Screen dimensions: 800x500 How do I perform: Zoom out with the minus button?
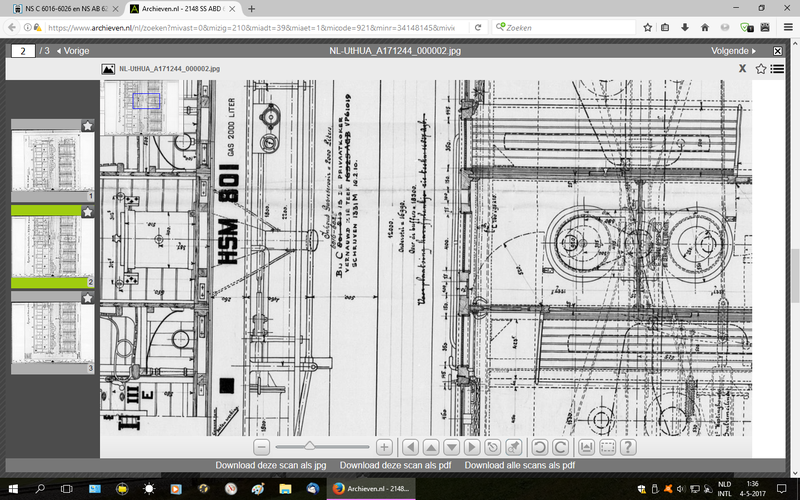pyautogui.click(x=261, y=447)
